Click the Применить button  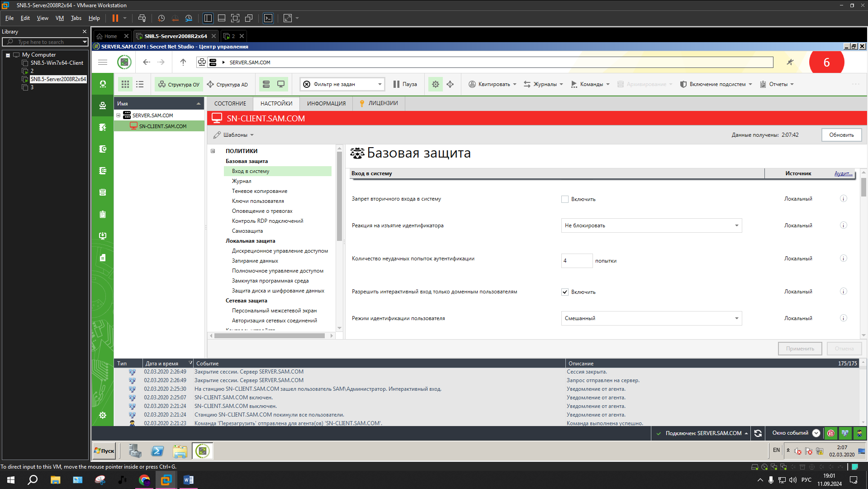[800, 349]
